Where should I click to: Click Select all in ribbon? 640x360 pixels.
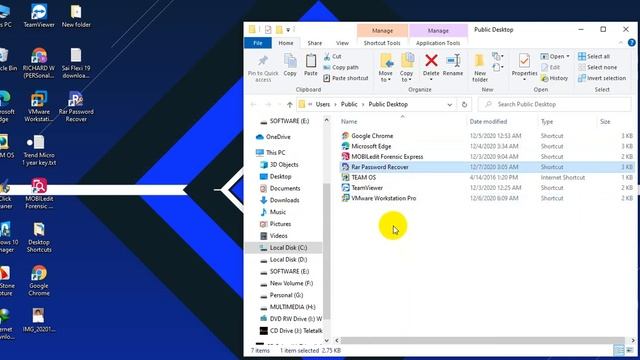coord(594,56)
